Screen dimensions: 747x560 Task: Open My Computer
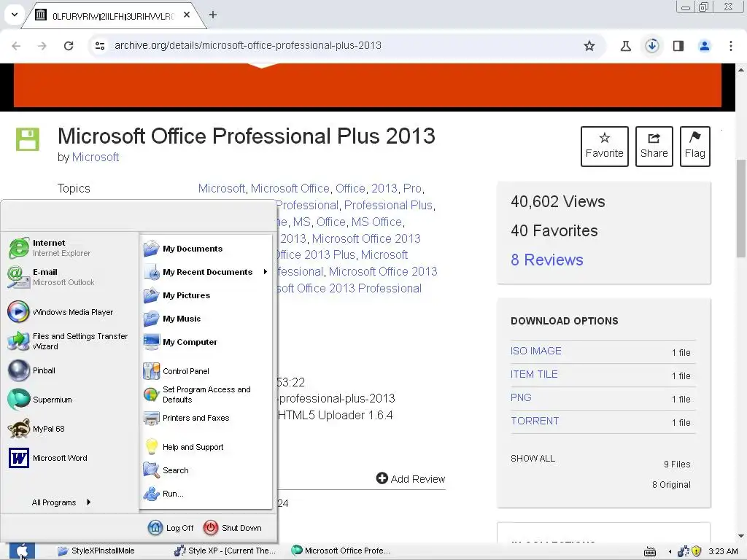tap(180, 342)
